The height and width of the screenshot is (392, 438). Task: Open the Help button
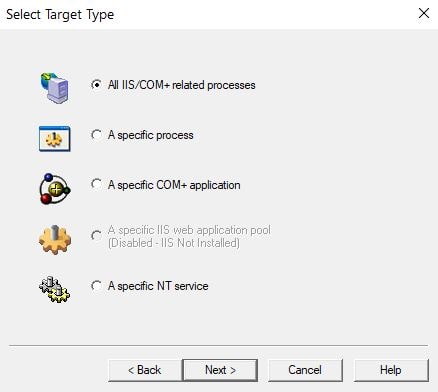pyautogui.click(x=391, y=370)
